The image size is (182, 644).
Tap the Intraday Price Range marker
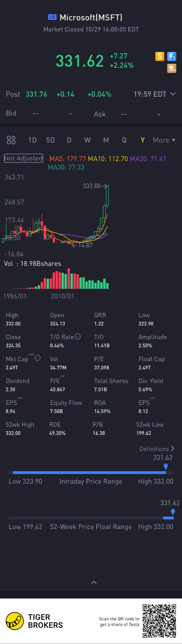(165, 466)
